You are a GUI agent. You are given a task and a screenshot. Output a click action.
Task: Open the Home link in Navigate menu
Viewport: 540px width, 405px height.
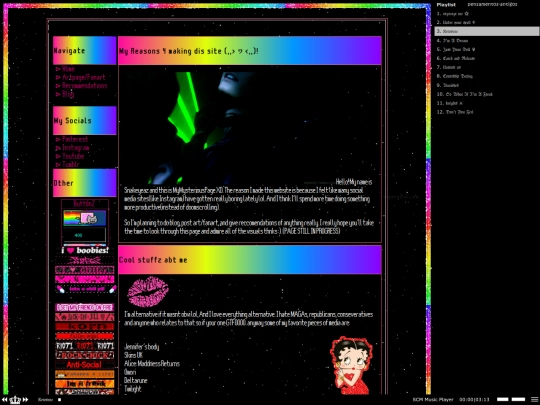(68, 69)
